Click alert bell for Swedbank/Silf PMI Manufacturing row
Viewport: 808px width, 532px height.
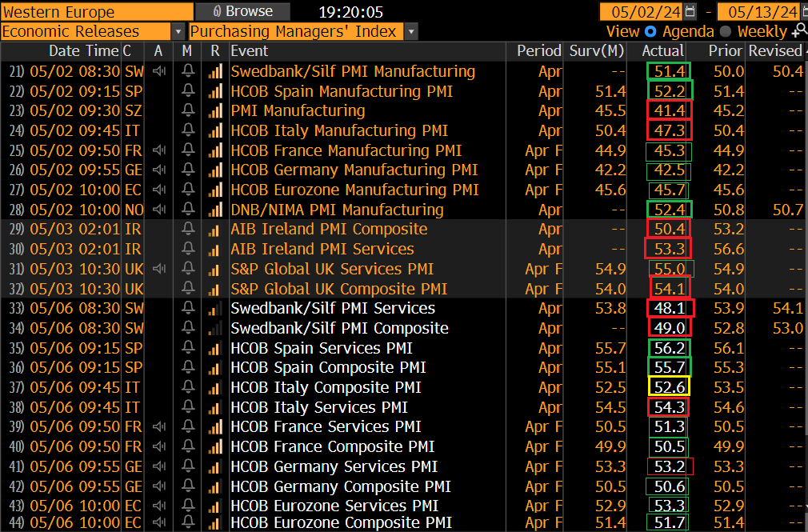188,71
